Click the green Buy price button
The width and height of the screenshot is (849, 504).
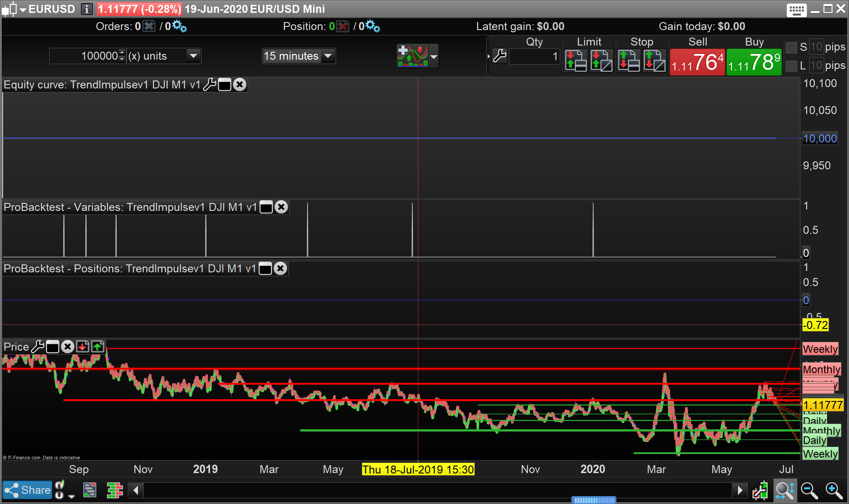[x=754, y=62]
